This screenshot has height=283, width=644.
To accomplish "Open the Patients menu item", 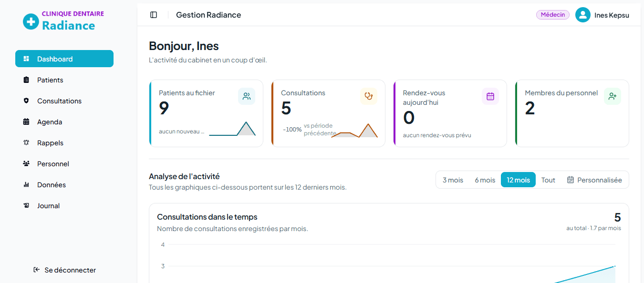I will (x=64, y=80).
